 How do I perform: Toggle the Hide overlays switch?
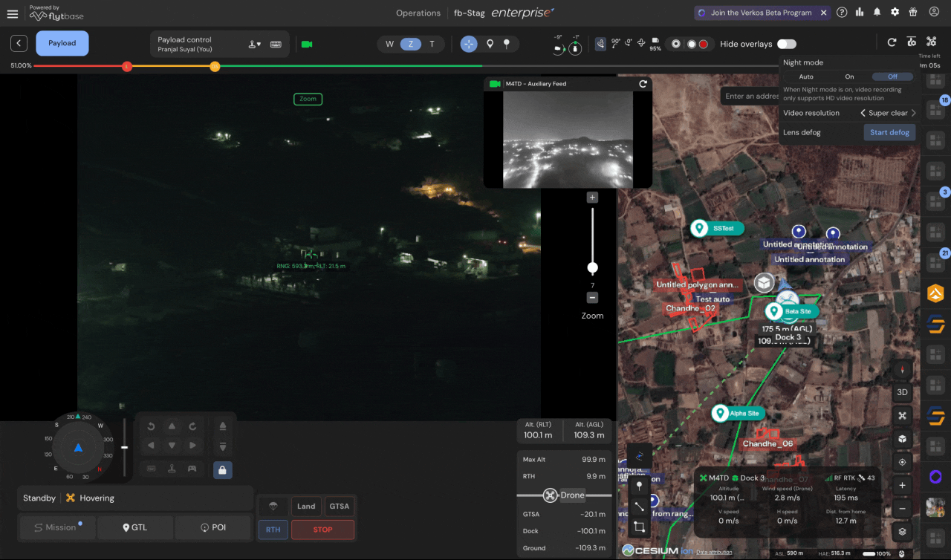(787, 44)
